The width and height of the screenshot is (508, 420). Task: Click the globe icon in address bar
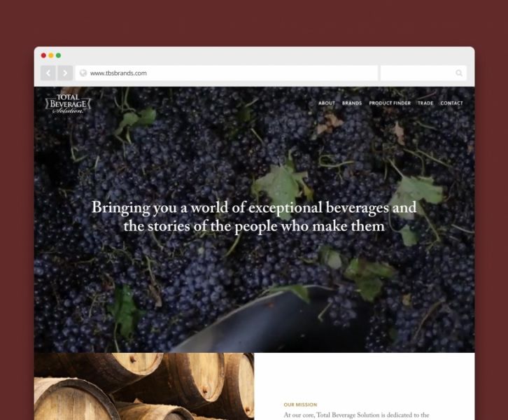coord(83,73)
